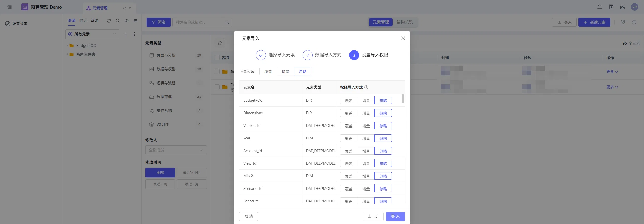Tick the select-all checkbox beside 名称
Screen dimensions: 644x224
tap(217, 58)
